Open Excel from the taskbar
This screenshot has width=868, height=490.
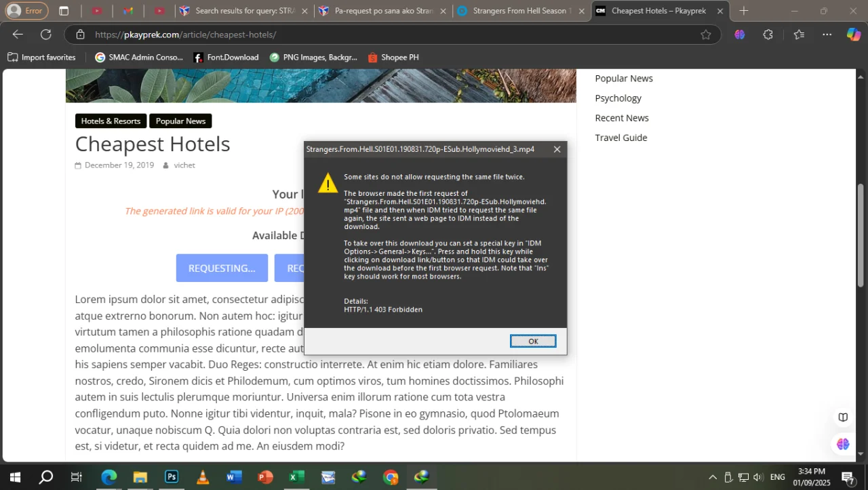point(296,477)
